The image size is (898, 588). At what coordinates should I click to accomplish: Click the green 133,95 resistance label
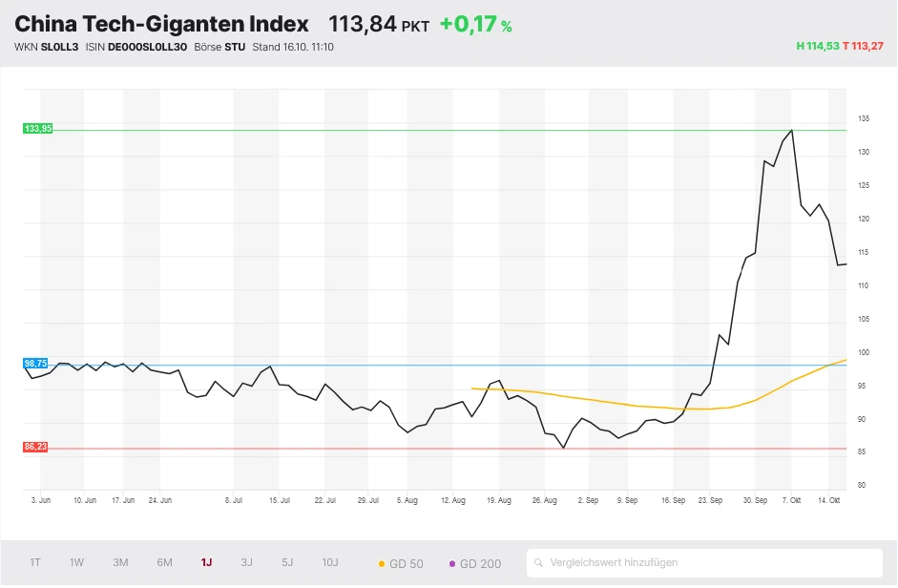(x=37, y=127)
